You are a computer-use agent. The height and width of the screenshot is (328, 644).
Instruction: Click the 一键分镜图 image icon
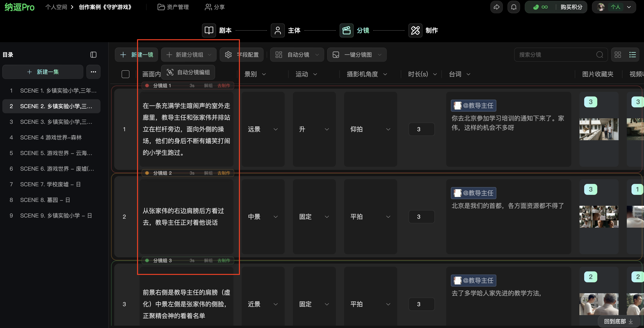tap(336, 55)
